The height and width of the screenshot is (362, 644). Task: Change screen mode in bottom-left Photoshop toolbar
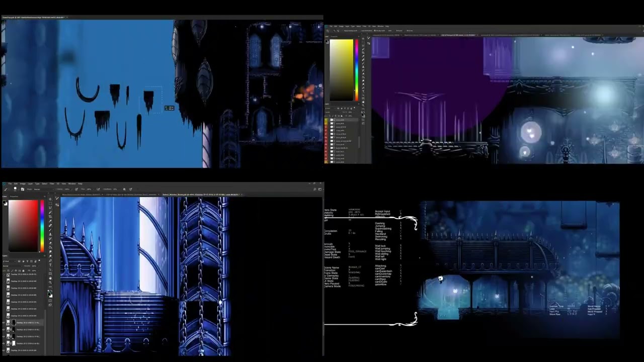[x=50, y=305]
